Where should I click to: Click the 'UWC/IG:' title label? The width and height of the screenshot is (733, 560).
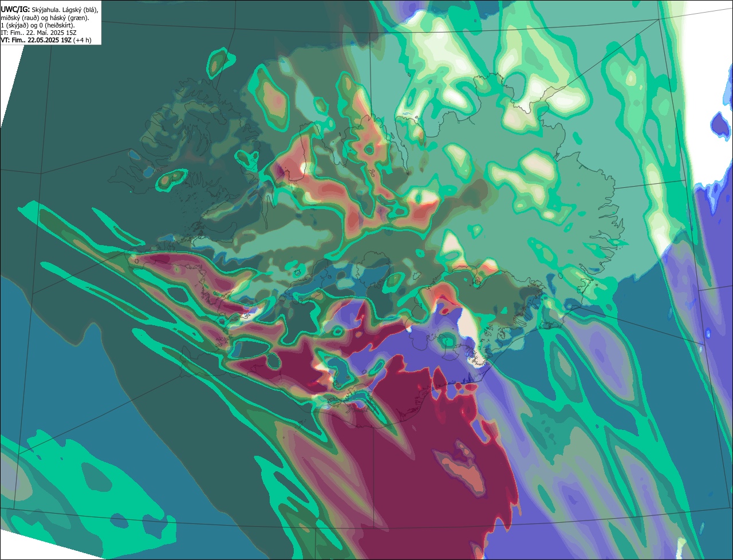(x=15, y=10)
